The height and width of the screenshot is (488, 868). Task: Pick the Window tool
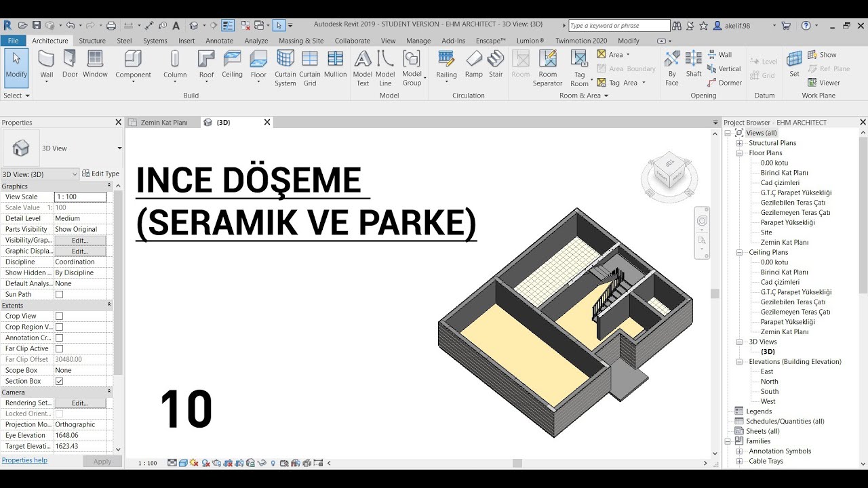pos(95,64)
